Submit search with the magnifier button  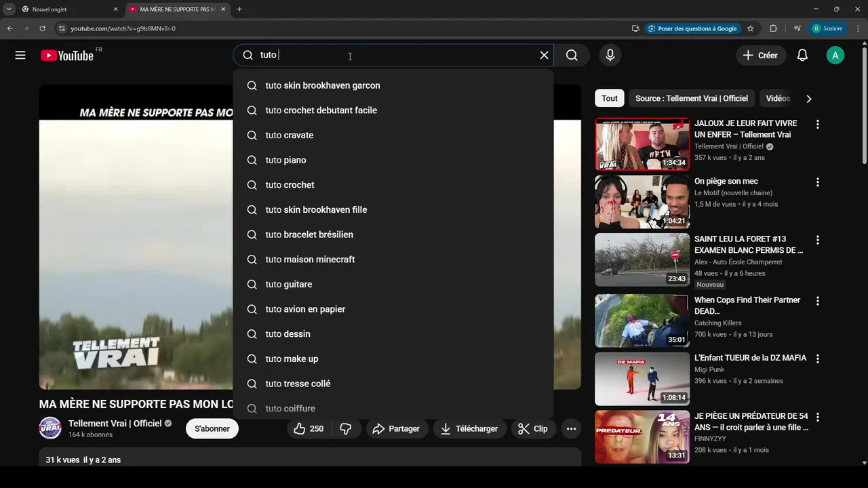(572, 56)
